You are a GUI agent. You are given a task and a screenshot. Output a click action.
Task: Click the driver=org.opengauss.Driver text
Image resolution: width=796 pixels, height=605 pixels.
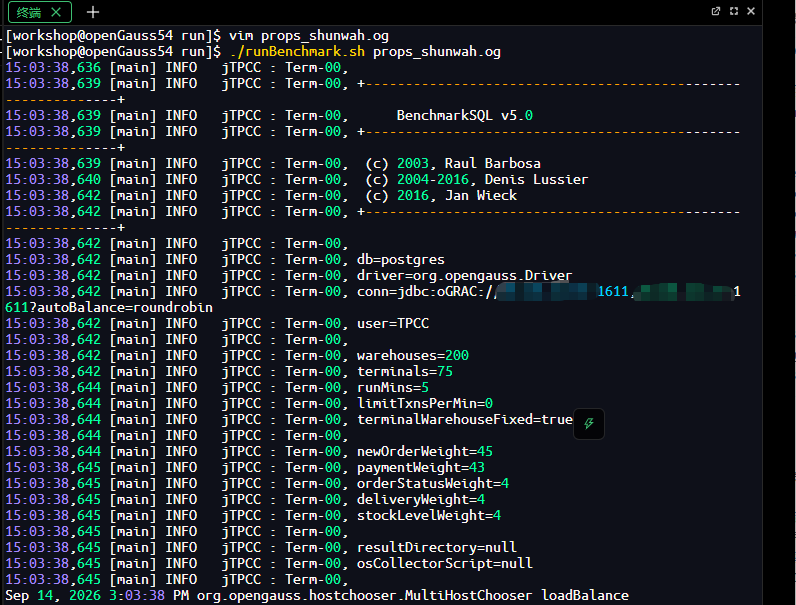(x=465, y=276)
